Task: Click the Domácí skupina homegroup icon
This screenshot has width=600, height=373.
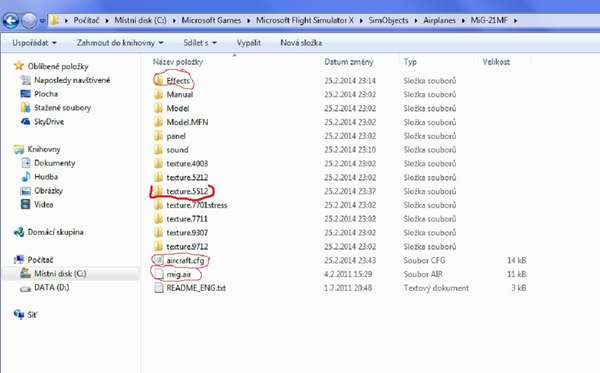Action: point(19,232)
